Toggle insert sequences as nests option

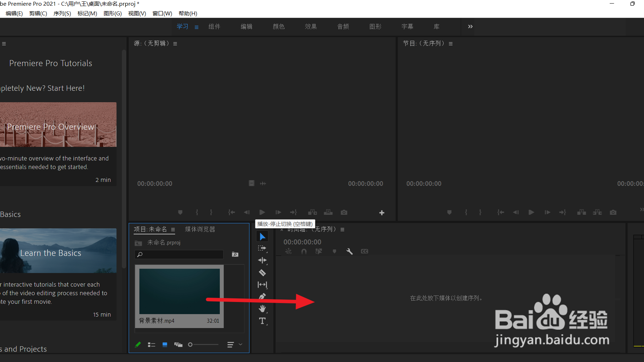point(288,251)
